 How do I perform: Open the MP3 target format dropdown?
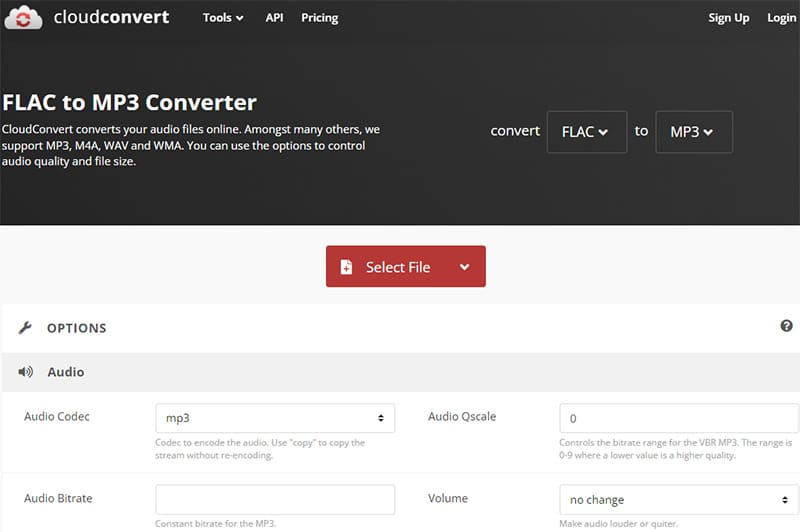(x=694, y=132)
